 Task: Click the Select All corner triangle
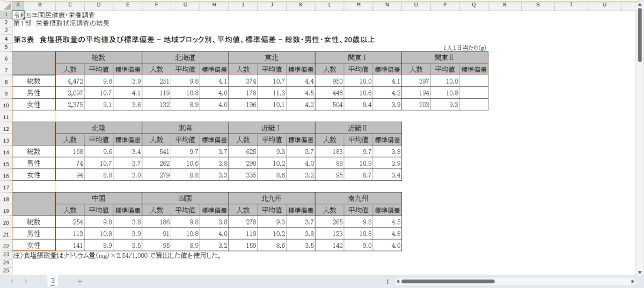[x=6, y=5]
